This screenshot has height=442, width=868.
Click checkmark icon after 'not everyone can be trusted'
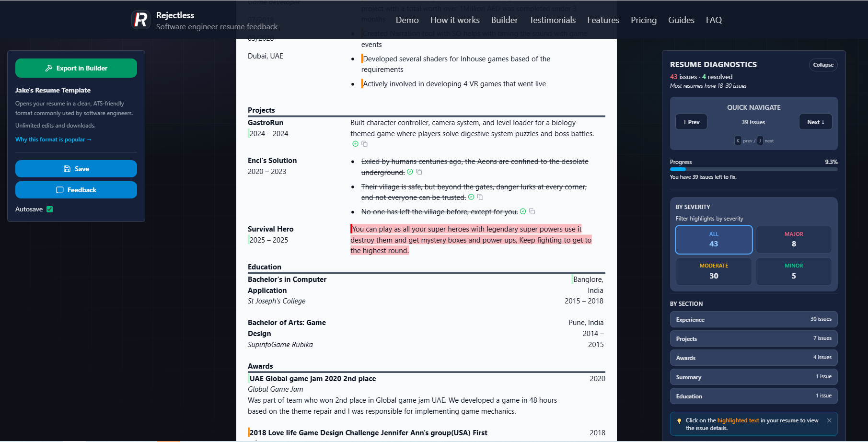471,197
